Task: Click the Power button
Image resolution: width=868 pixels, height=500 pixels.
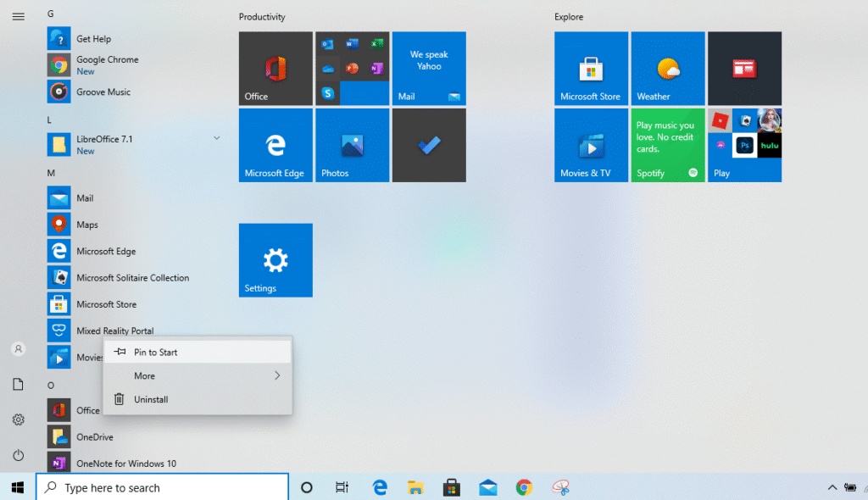Action: (x=19, y=455)
